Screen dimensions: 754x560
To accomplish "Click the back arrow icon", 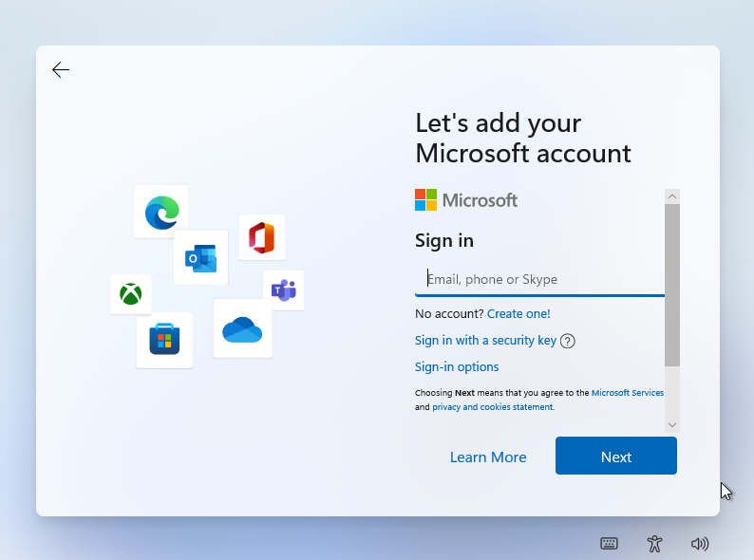I will 61,69.
